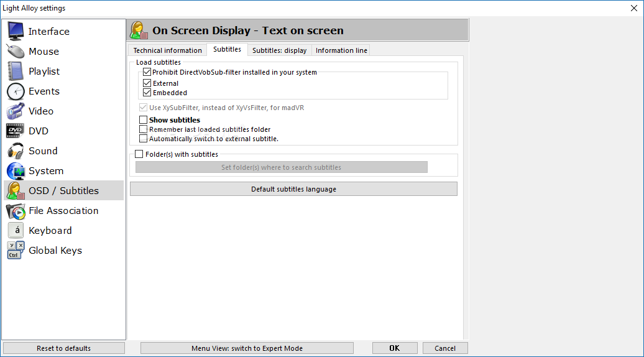This screenshot has height=357, width=644.
Task: Click the On Screen Display header icon
Action: [x=139, y=30]
